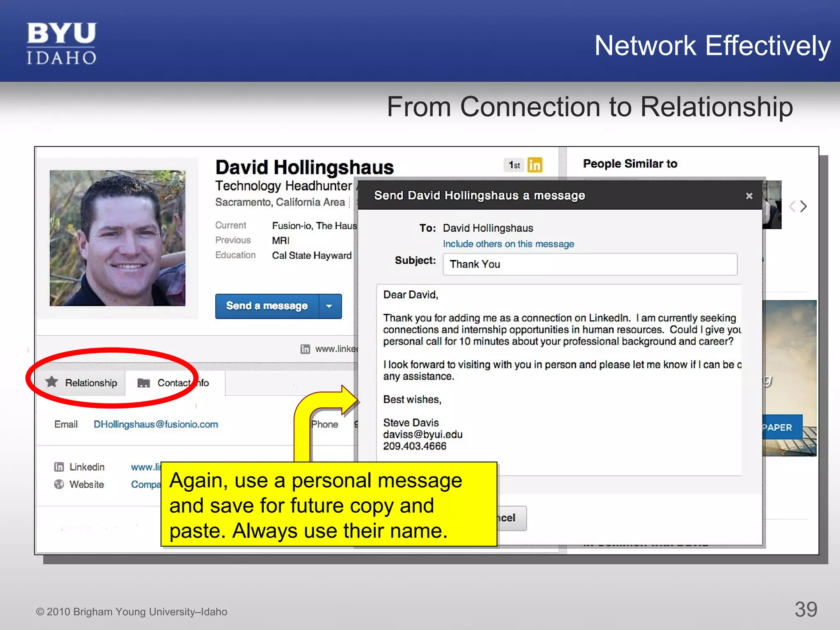Click 'MRI' previous employer text

(x=281, y=240)
